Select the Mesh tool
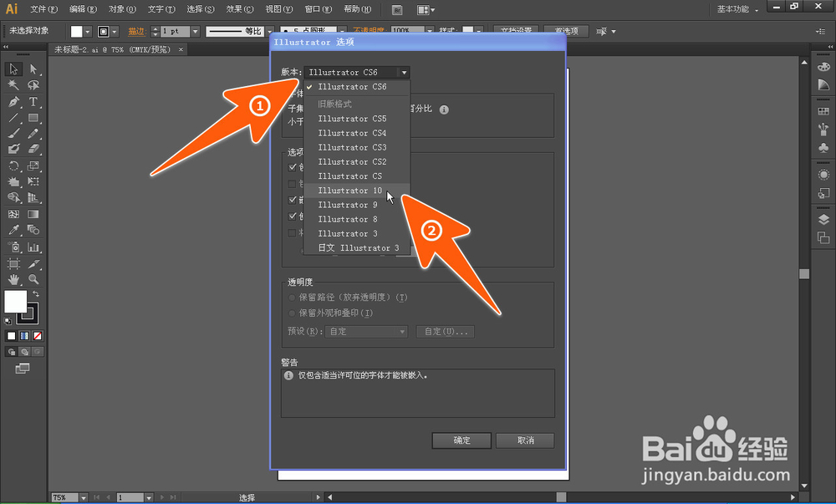 point(13,214)
